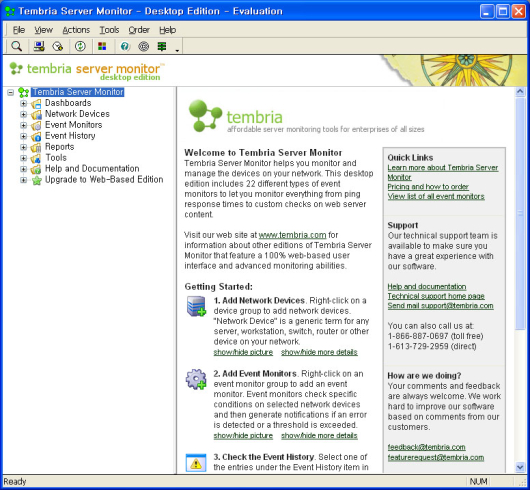Select the Dashboards tree label
This screenshot has width=530, height=490.
point(68,103)
